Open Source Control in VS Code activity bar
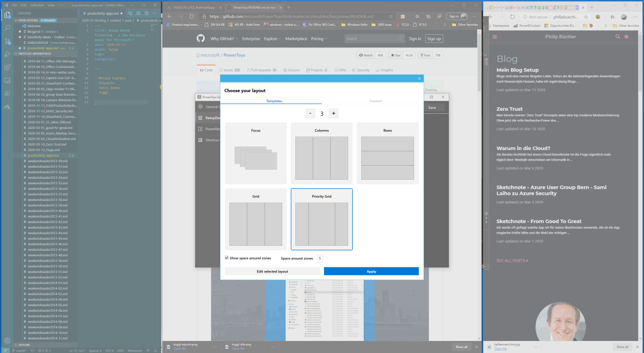This screenshot has width=644, height=353. (x=7, y=41)
